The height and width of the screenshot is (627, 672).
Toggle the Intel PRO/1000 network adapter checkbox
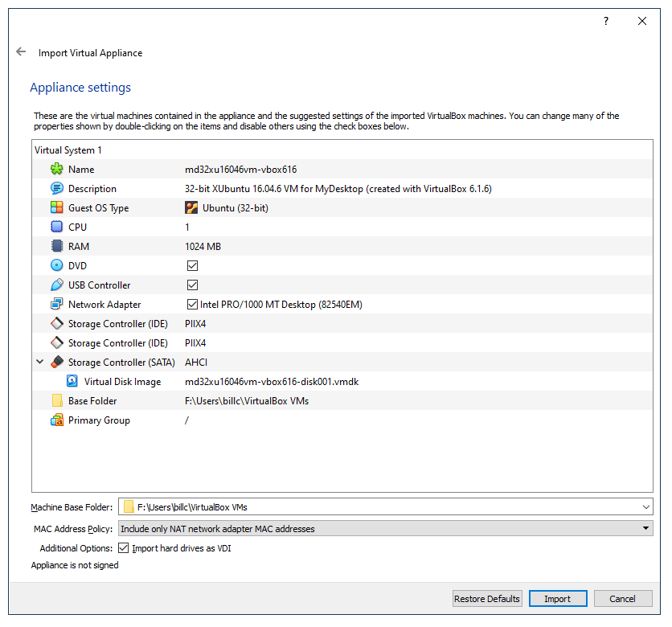[192, 305]
